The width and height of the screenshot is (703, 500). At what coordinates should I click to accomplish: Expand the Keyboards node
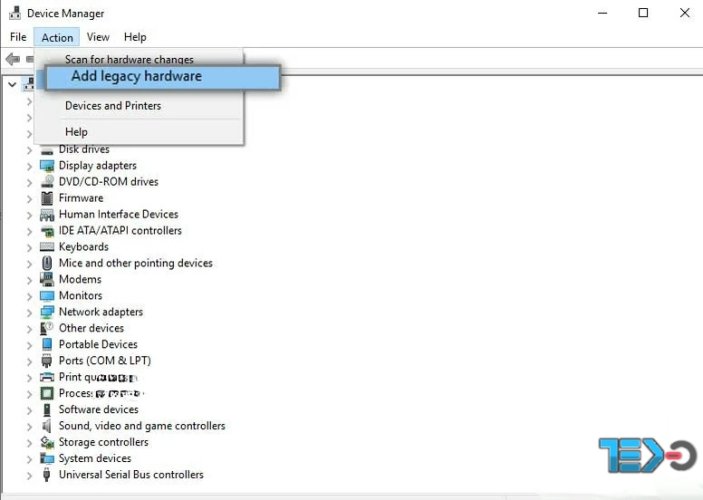(29, 248)
